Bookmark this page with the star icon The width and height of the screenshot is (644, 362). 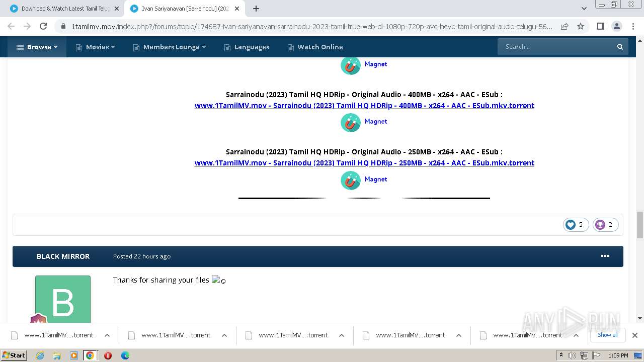581,26
